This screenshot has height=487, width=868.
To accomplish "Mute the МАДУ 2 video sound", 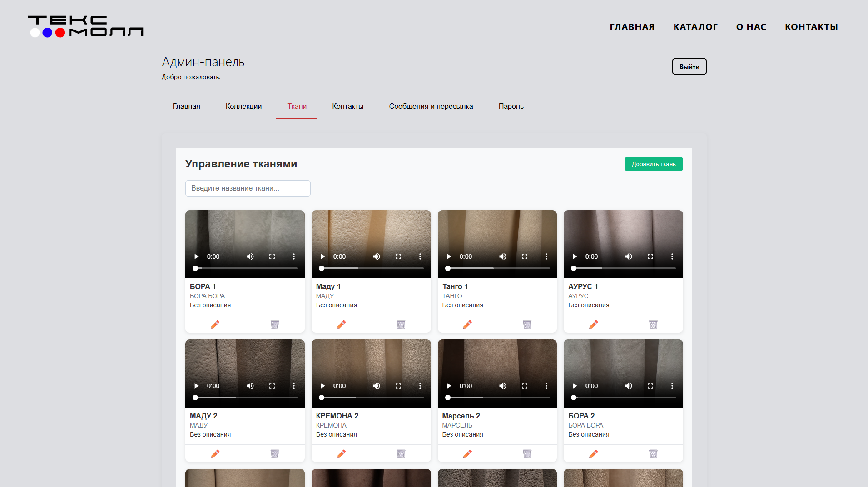I will (x=250, y=386).
